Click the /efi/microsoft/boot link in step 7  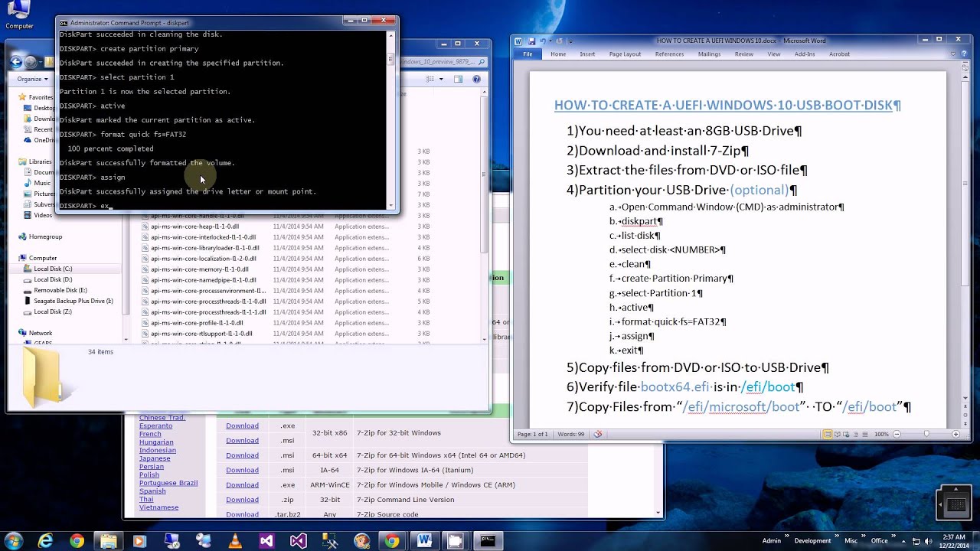(x=740, y=407)
